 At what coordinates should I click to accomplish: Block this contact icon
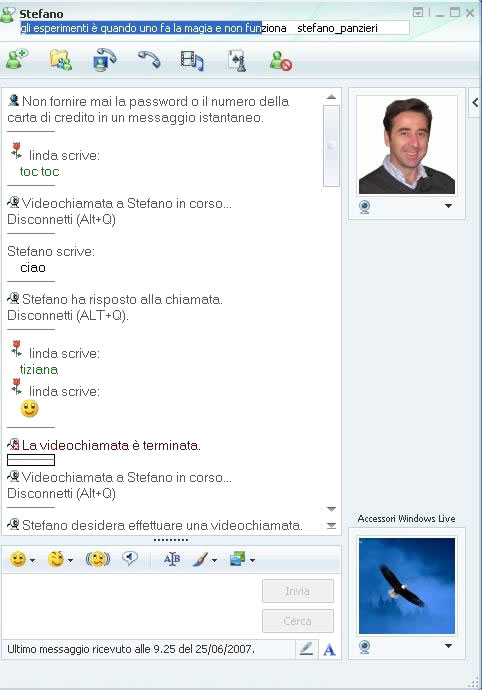(281, 61)
